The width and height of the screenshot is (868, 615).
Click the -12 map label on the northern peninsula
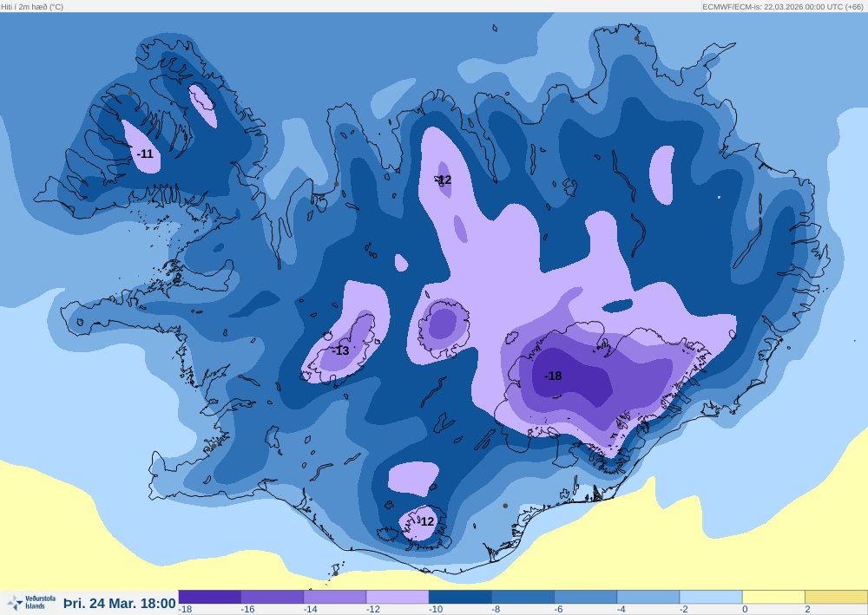(x=443, y=180)
